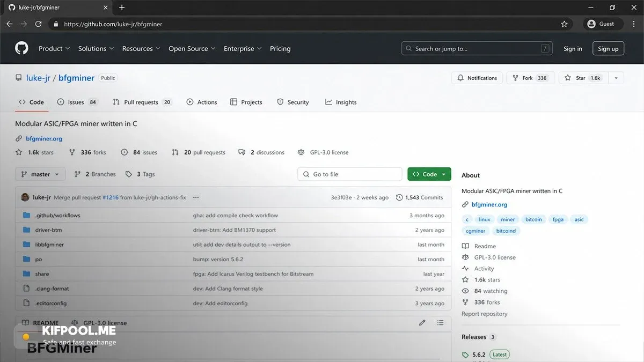Open the green Code dropdown button

click(429, 174)
